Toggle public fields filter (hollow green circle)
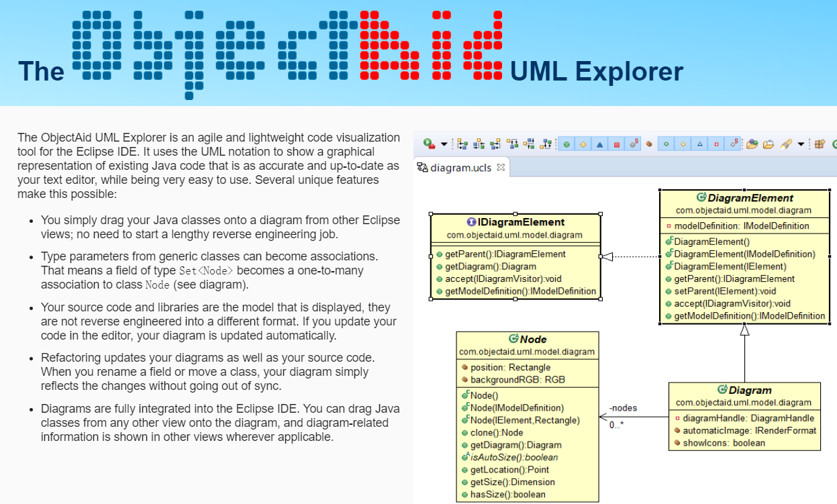The image size is (837, 504). (x=666, y=144)
